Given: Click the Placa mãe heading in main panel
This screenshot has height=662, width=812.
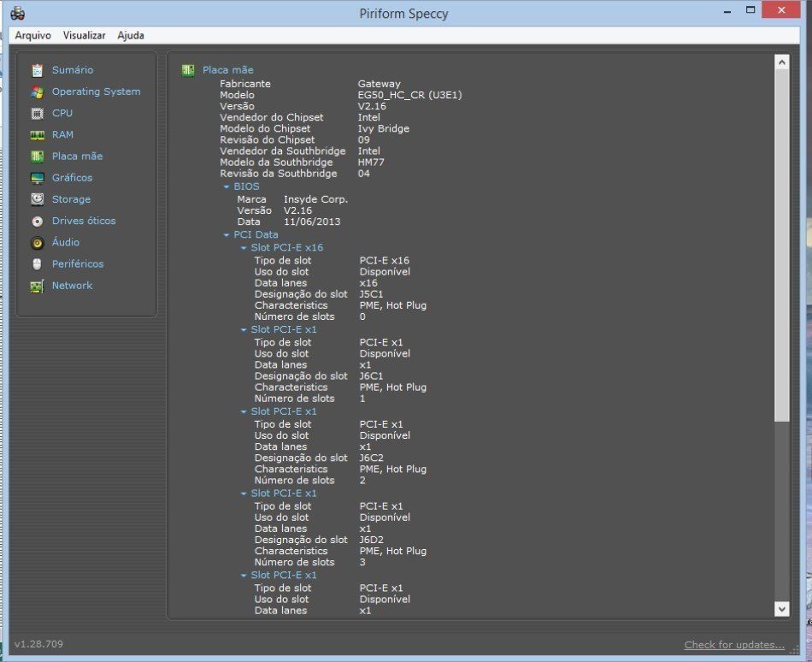Looking at the screenshot, I should tap(228, 70).
